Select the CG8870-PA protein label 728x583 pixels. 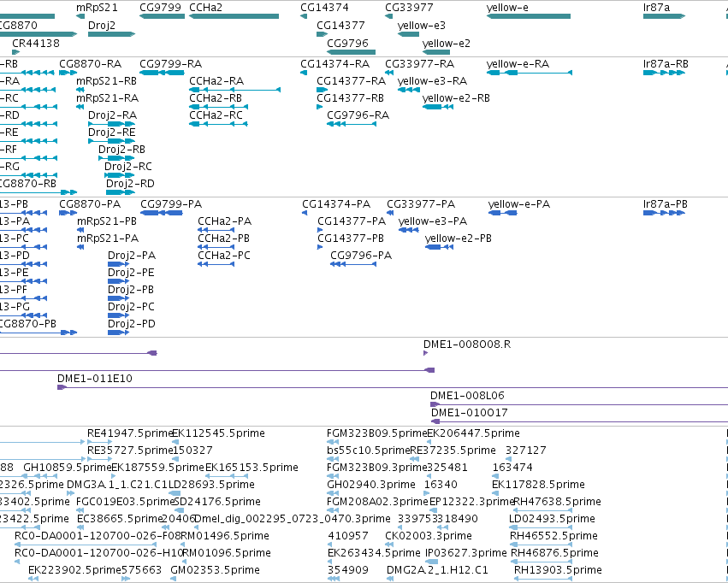[90, 204]
